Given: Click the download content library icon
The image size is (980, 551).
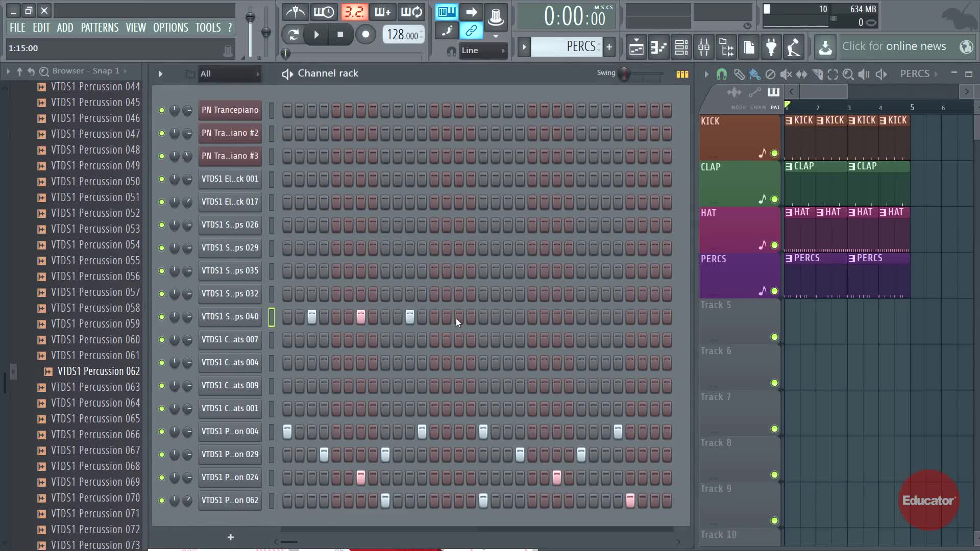Looking at the screenshot, I should tap(825, 47).
